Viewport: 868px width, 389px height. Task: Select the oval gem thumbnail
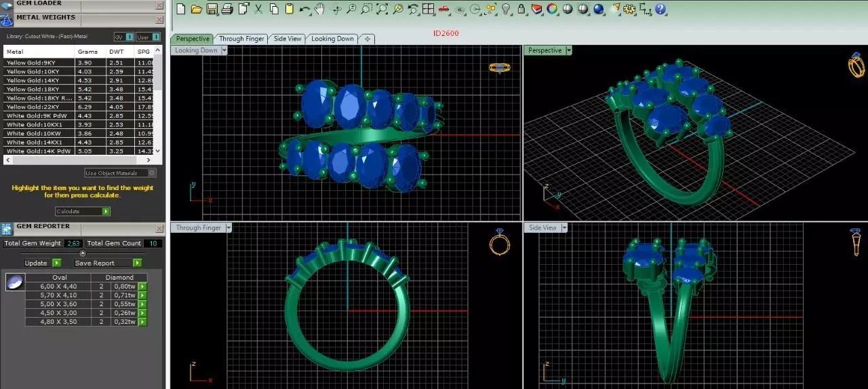15,282
